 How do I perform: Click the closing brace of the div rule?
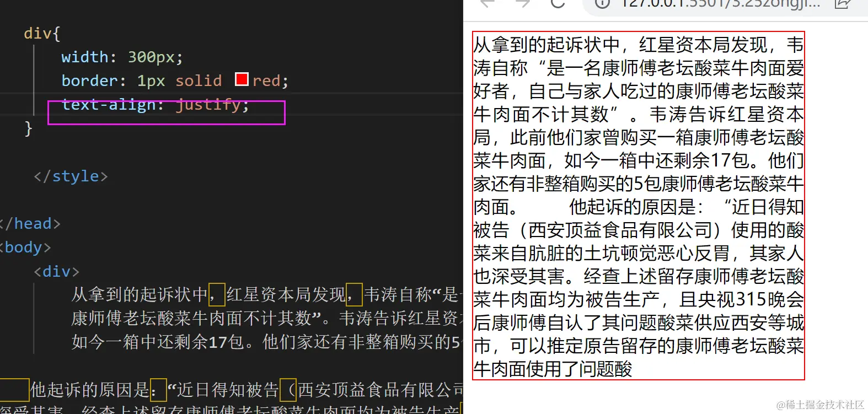point(29,129)
